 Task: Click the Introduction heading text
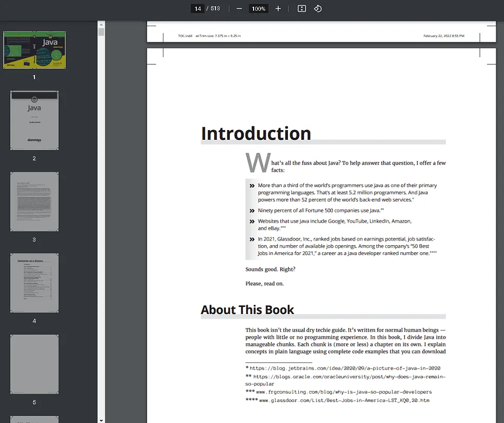coord(256,133)
